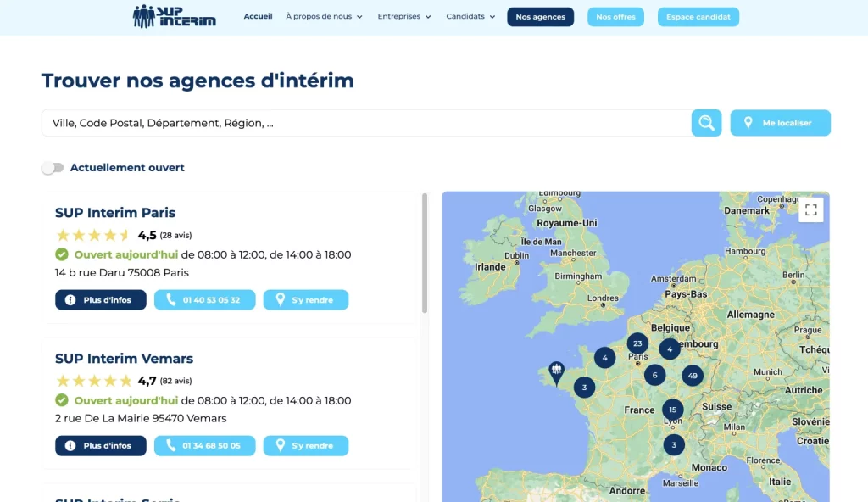Click address 2 rue De La Mairie 95470 Vemars
The image size is (868, 502).
coord(141,418)
